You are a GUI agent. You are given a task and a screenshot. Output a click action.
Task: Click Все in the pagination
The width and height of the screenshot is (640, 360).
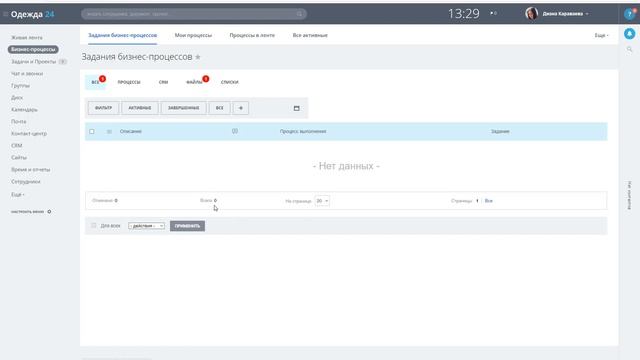tap(489, 201)
